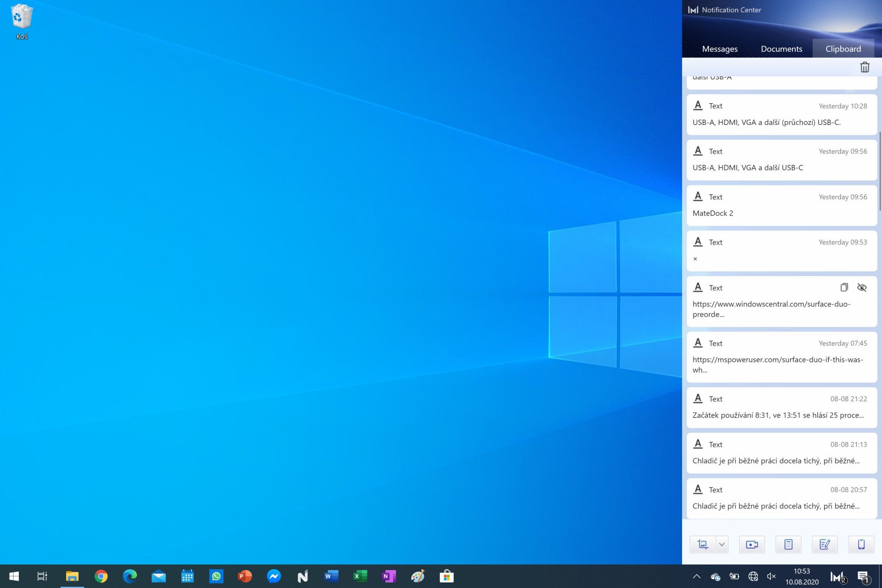This screenshot has height=588, width=882.
Task: Open the battery status tray icon
Action: tap(734, 576)
